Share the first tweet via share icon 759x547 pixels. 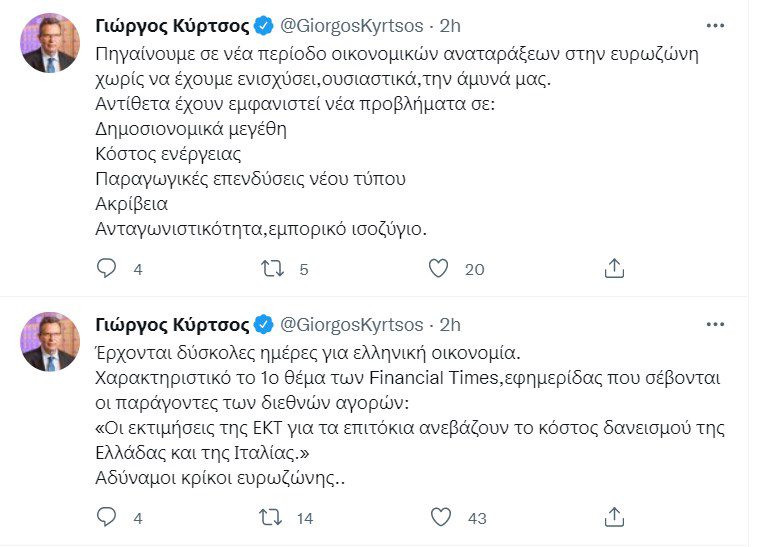pyautogui.click(x=615, y=268)
